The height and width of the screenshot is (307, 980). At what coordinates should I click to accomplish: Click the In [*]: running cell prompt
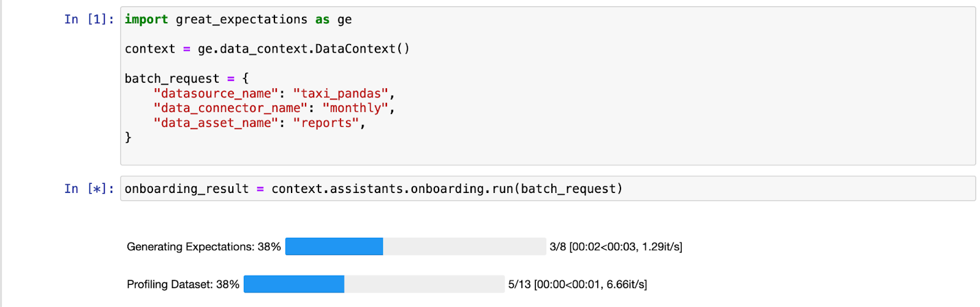(x=89, y=189)
